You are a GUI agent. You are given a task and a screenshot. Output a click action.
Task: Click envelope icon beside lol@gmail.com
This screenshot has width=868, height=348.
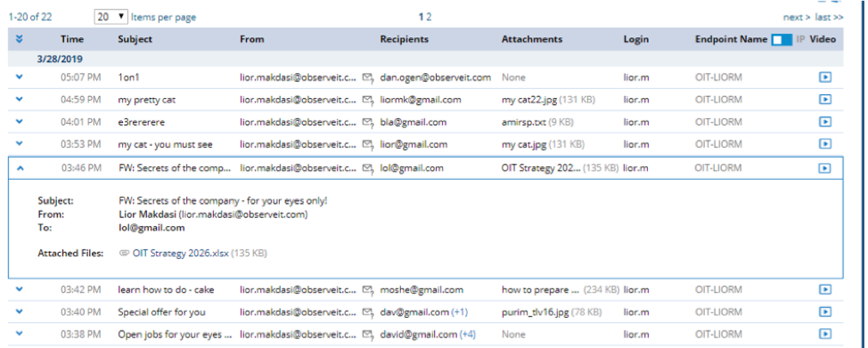click(x=367, y=169)
